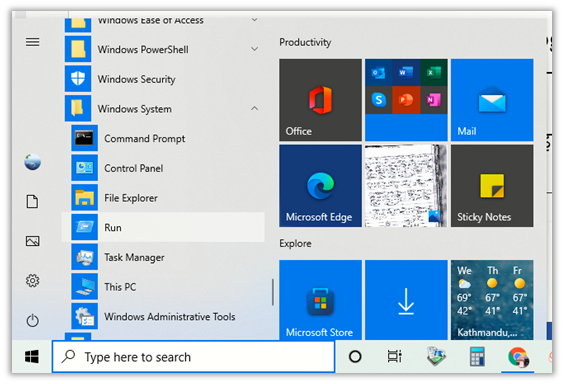Viewport: 564px width, 384px height.
Task: Open the Settings gear in the Start sidebar
Action: tap(32, 280)
